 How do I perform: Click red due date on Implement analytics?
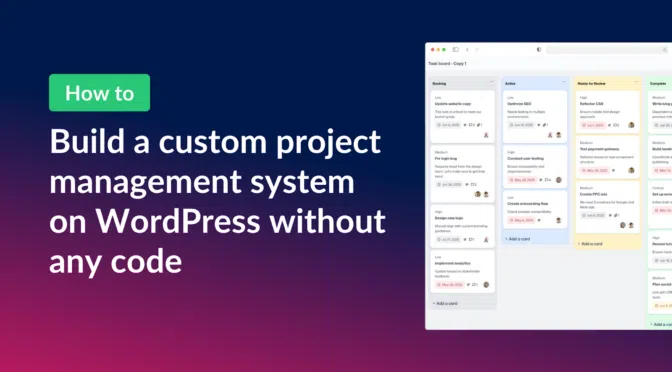450,285
